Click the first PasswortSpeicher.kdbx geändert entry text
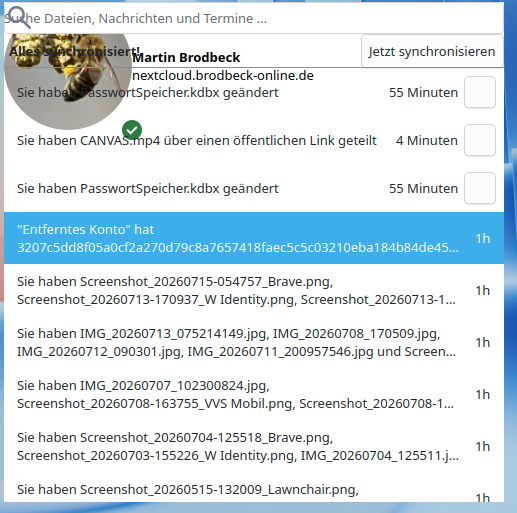 click(x=148, y=92)
